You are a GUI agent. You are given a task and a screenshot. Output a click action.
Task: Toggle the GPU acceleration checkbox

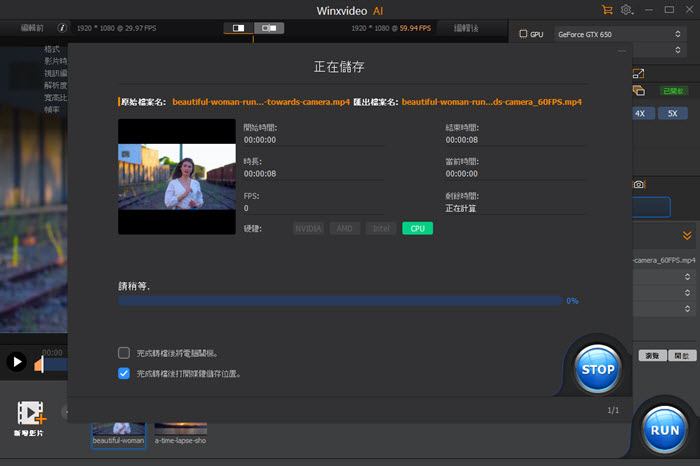(523, 34)
